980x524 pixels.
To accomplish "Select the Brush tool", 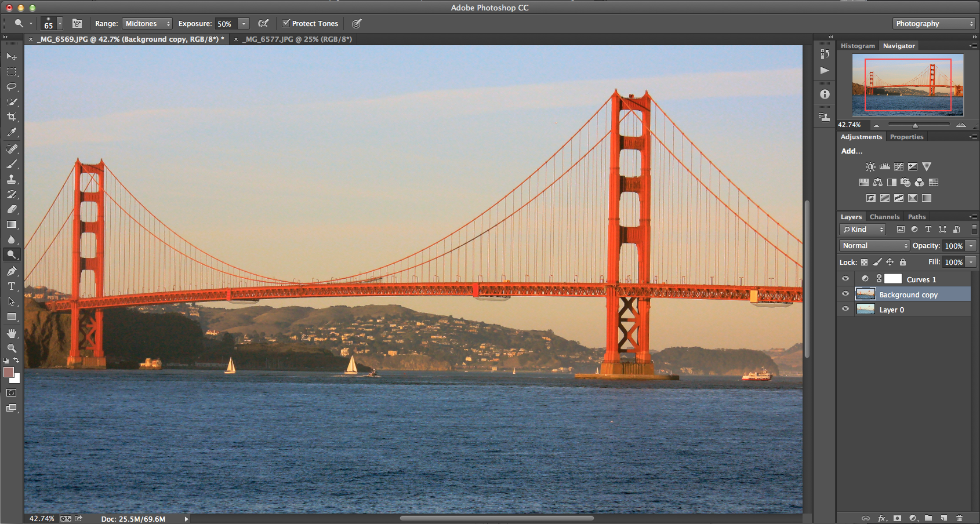I will 12,164.
